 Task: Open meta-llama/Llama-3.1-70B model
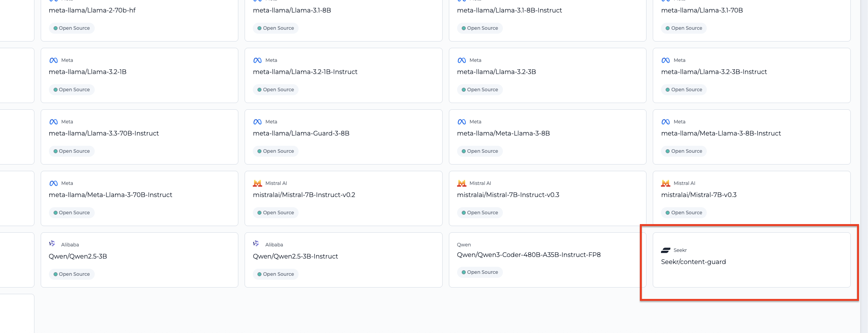coord(702,10)
